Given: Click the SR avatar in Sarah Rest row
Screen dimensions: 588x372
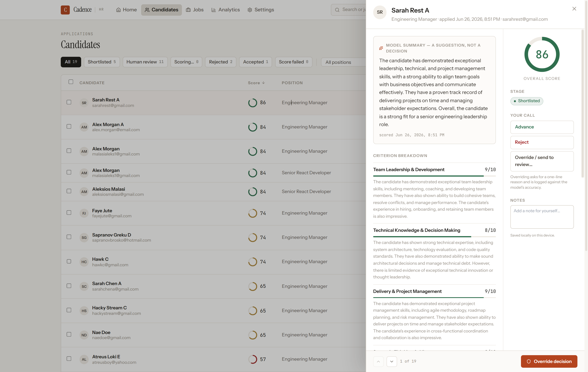Looking at the screenshot, I should click(x=84, y=103).
